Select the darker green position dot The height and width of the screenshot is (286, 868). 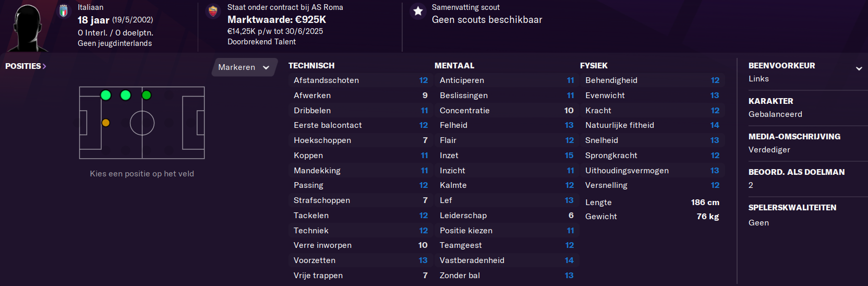147,95
